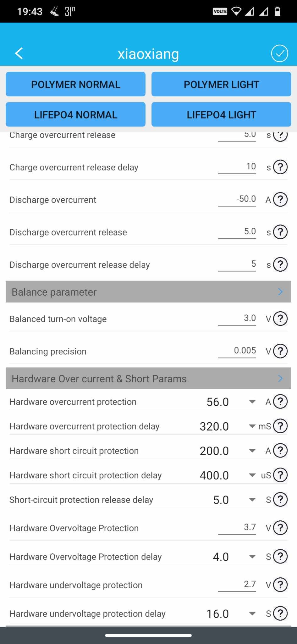Tap the back arrow in header
297x644 pixels.
pyautogui.click(x=19, y=53)
